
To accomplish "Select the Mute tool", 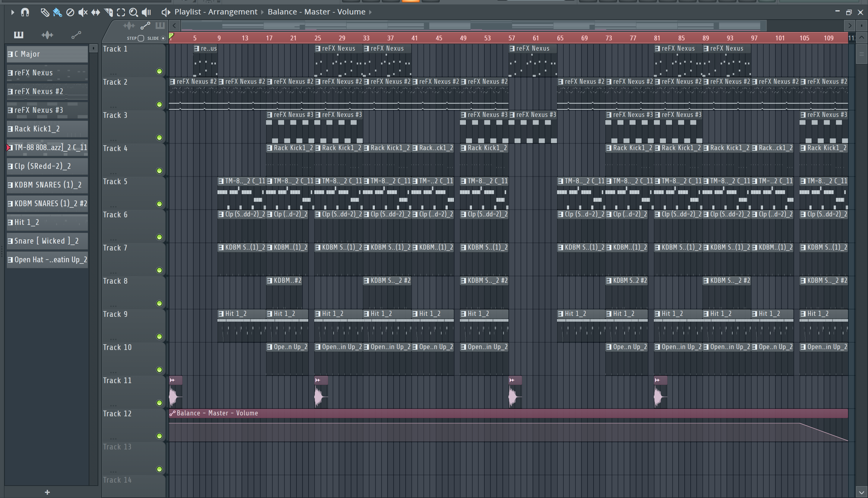I will pyautogui.click(x=83, y=12).
